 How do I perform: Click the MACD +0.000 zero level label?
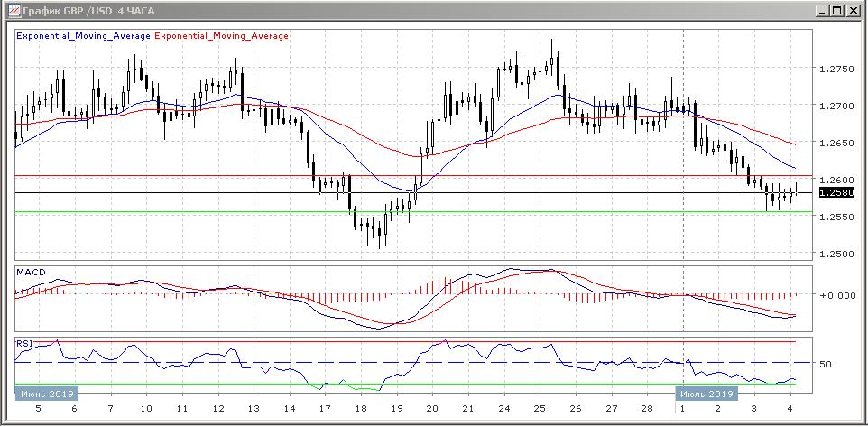835,295
